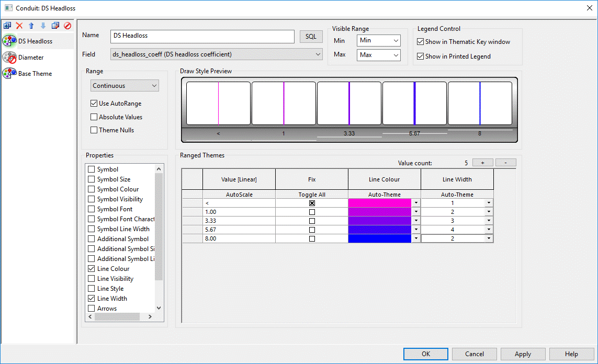Image resolution: width=598 pixels, height=364 pixels.
Task: Open the Visible Range Max dropdown
Action: click(x=379, y=55)
